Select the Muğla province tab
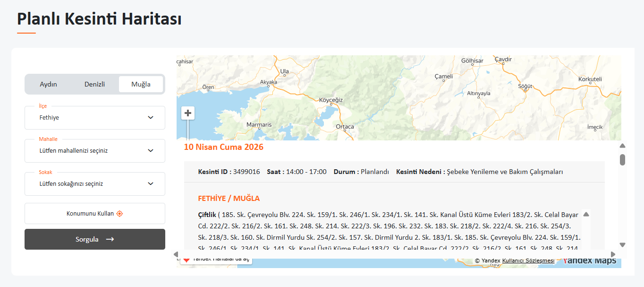The image size is (644, 287). tap(141, 84)
